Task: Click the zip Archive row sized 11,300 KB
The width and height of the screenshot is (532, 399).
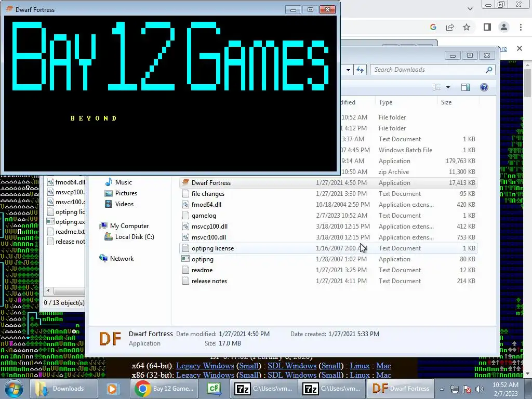Action: coord(409,172)
